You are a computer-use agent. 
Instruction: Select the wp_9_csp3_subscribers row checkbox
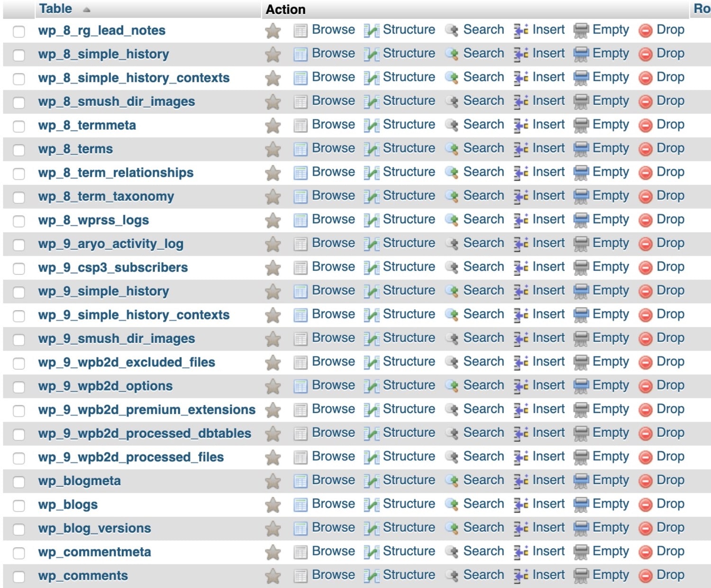[x=19, y=268]
